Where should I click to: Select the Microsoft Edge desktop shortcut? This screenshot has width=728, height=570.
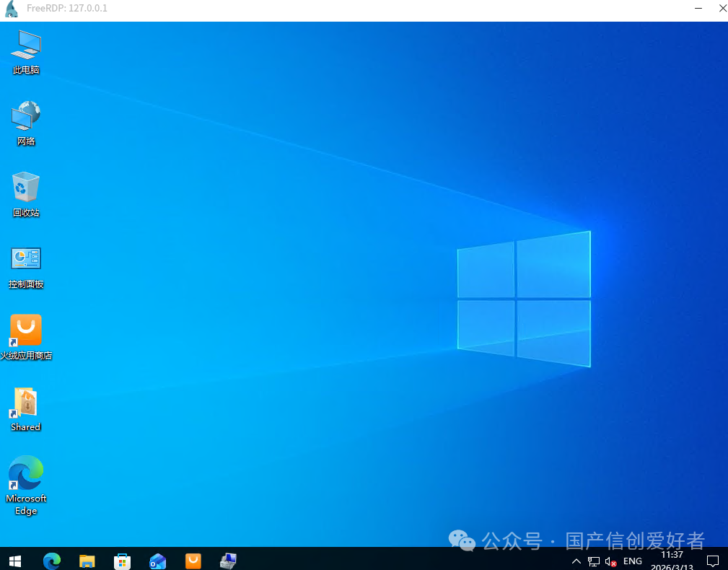click(26, 485)
